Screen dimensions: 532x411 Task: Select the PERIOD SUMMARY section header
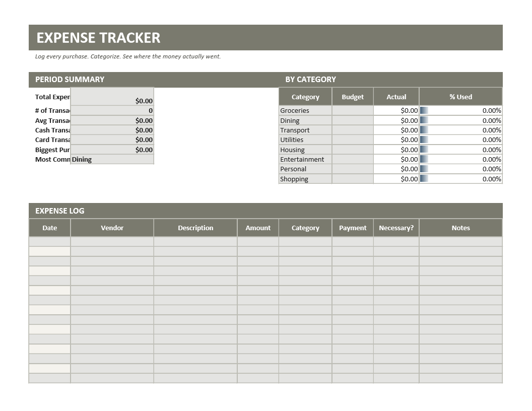click(70, 80)
